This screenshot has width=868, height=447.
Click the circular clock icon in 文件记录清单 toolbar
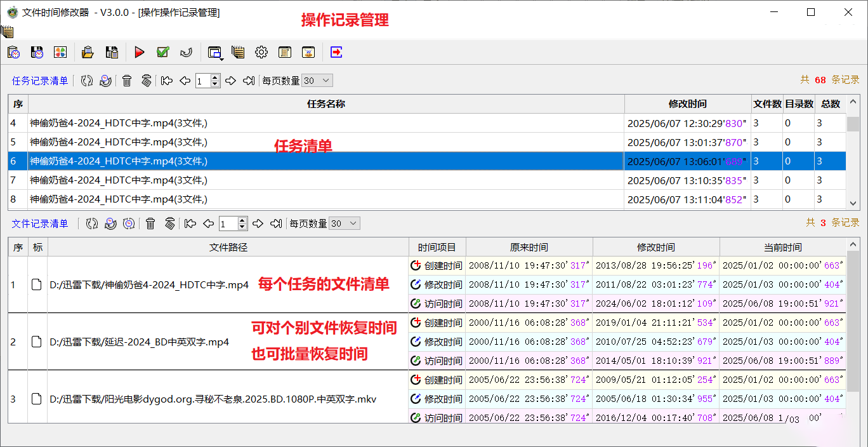point(129,223)
